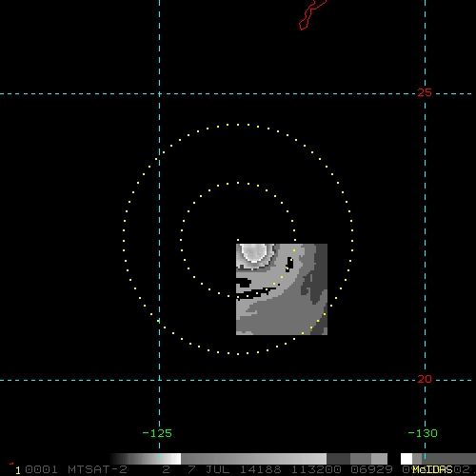Click grid intersection of 20 latitude and -130
The image size is (476, 476).
[425, 380]
